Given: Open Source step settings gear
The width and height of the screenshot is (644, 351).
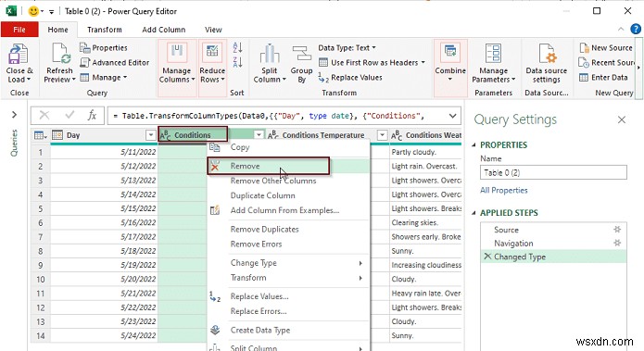Looking at the screenshot, I should point(617,230).
